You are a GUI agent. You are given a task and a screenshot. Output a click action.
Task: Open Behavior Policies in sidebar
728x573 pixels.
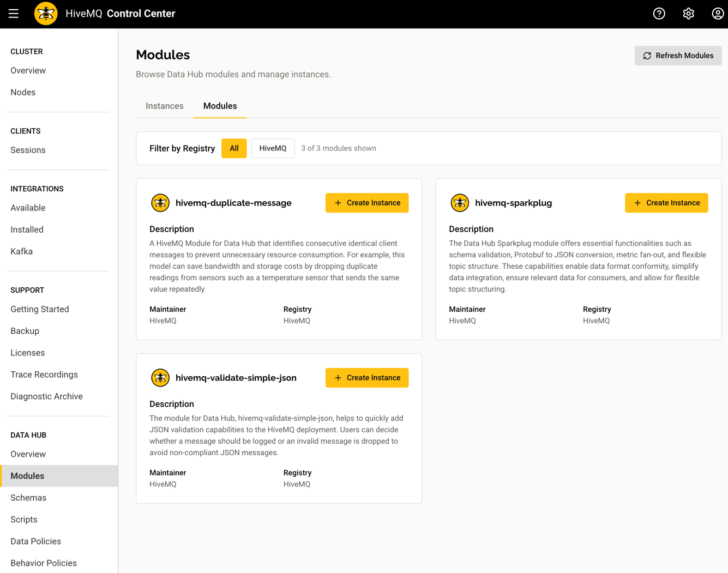point(44,563)
